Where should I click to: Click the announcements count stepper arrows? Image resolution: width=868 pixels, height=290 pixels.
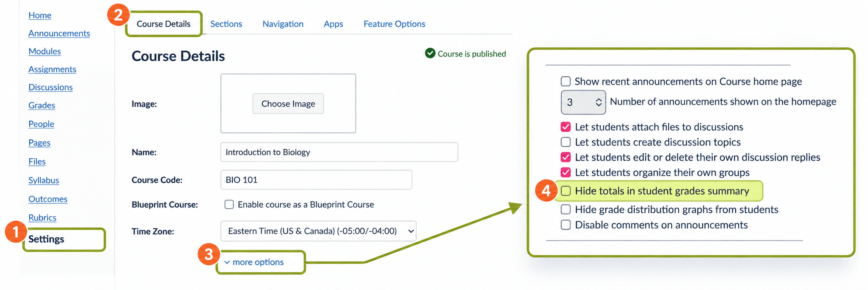(598, 102)
